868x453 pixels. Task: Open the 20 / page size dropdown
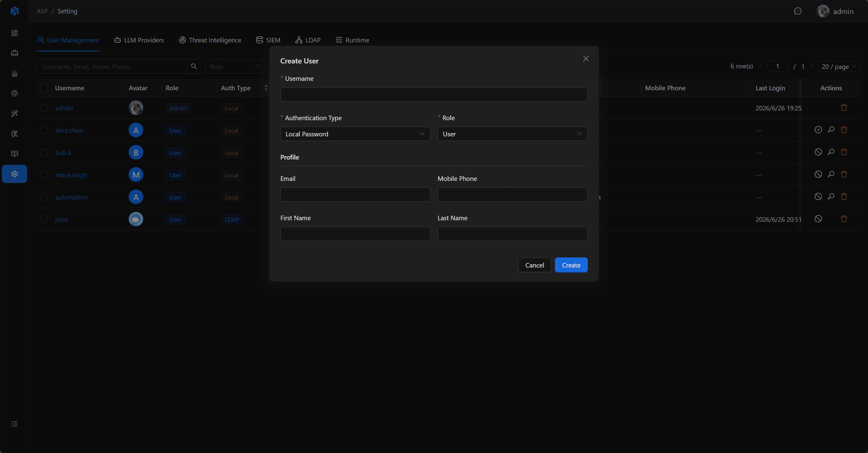point(839,67)
